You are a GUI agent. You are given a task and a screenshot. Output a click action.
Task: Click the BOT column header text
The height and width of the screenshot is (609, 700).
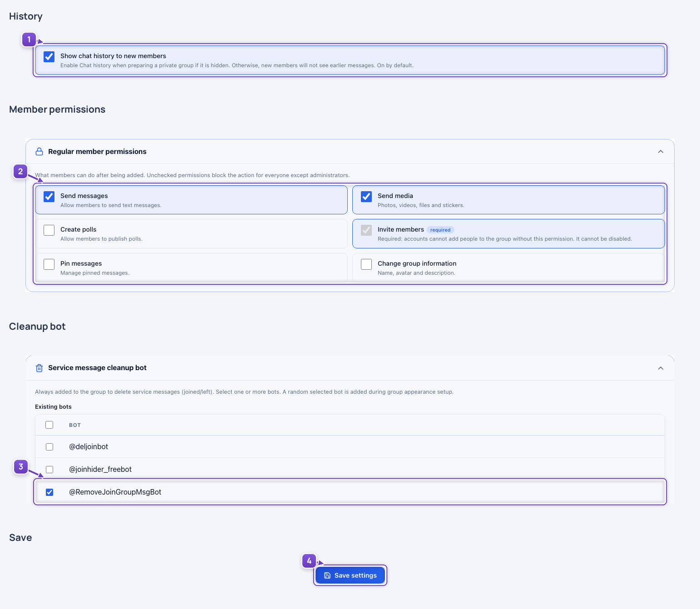point(75,426)
